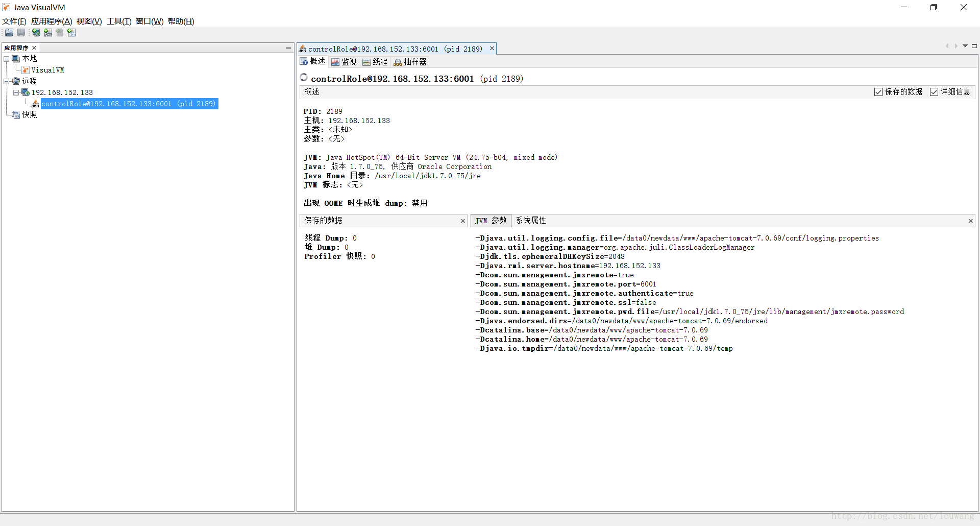The width and height of the screenshot is (980, 526).
Task: Open the 工具(T) menu
Action: coord(119,21)
